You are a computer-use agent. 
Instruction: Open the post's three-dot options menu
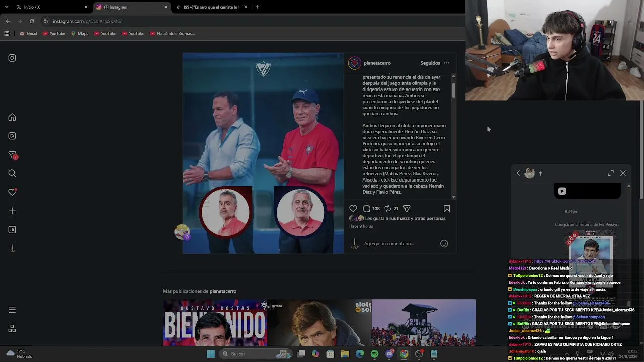pos(447,63)
